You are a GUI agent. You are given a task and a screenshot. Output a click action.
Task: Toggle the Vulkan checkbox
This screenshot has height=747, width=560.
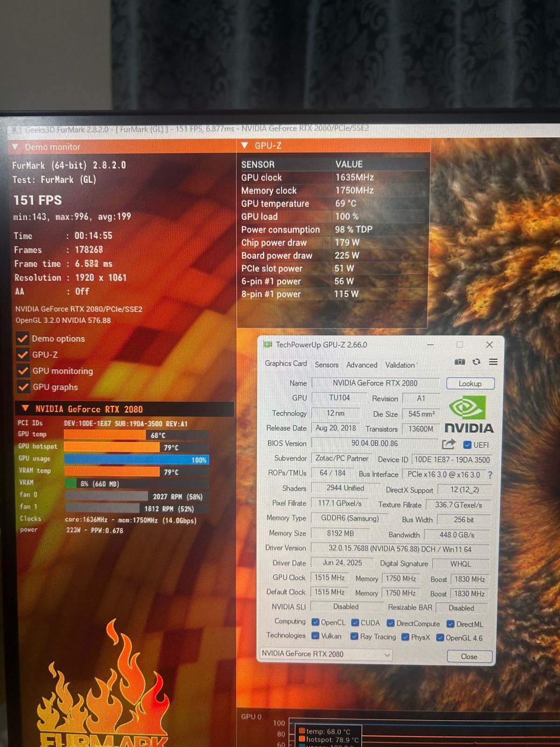pyautogui.click(x=315, y=636)
